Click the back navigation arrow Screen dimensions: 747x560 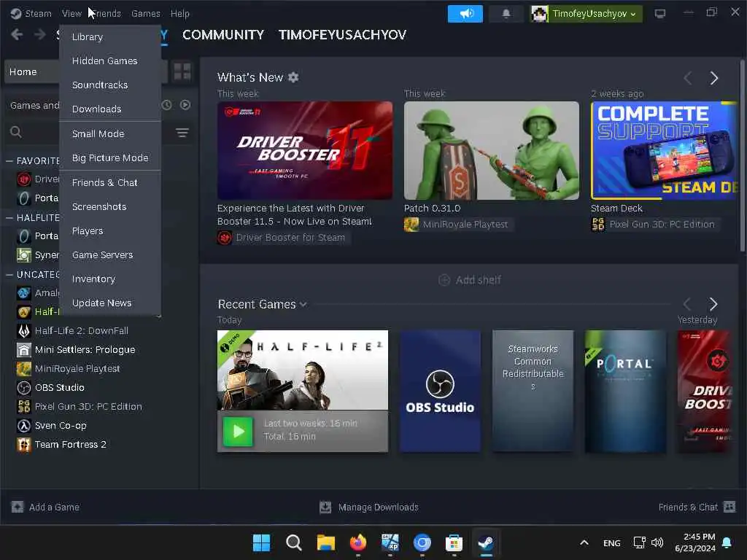[x=17, y=34]
